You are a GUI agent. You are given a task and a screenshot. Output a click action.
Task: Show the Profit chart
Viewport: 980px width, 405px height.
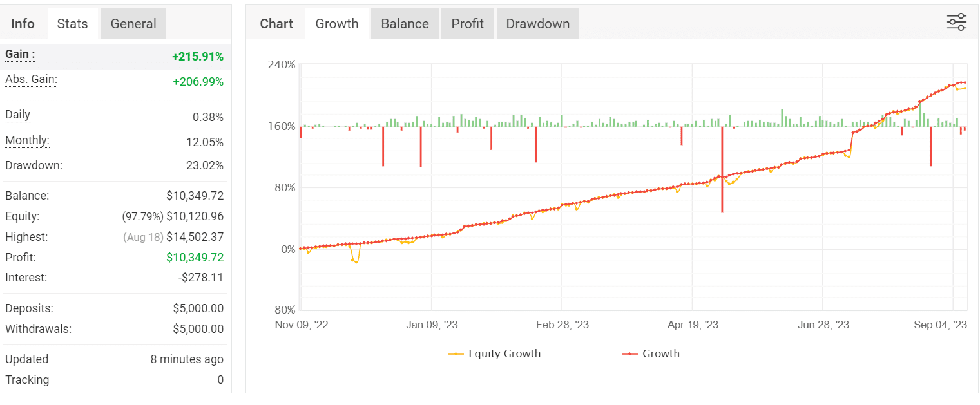click(467, 23)
